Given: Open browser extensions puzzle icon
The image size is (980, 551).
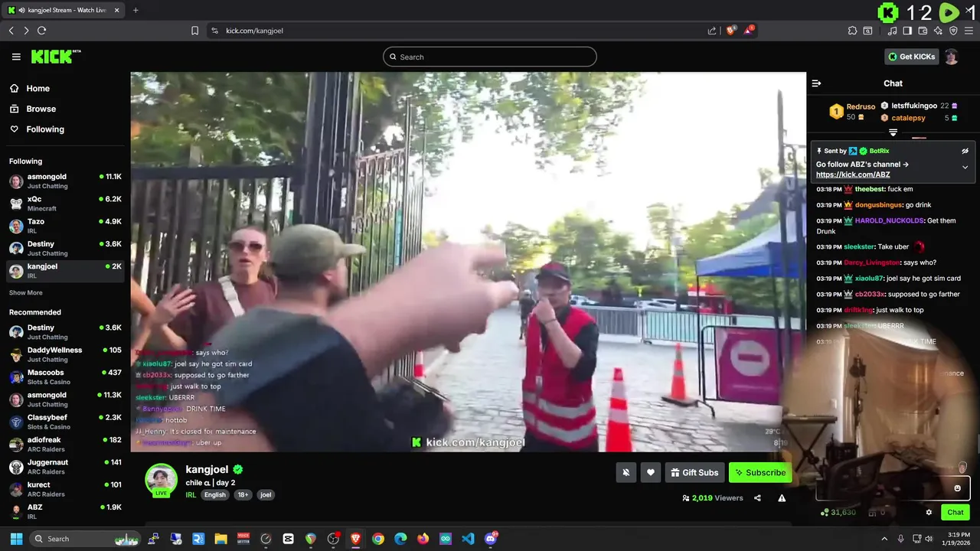Looking at the screenshot, I should pyautogui.click(x=852, y=31).
